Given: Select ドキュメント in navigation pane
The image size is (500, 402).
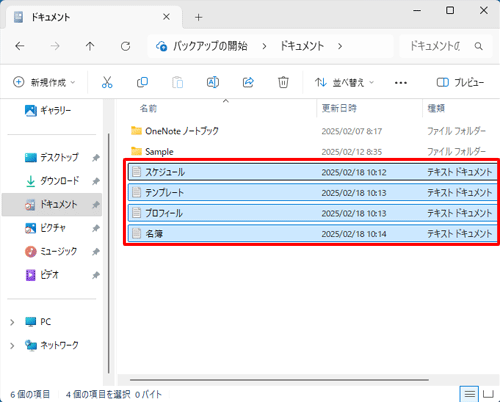Looking at the screenshot, I should [52, 204].
